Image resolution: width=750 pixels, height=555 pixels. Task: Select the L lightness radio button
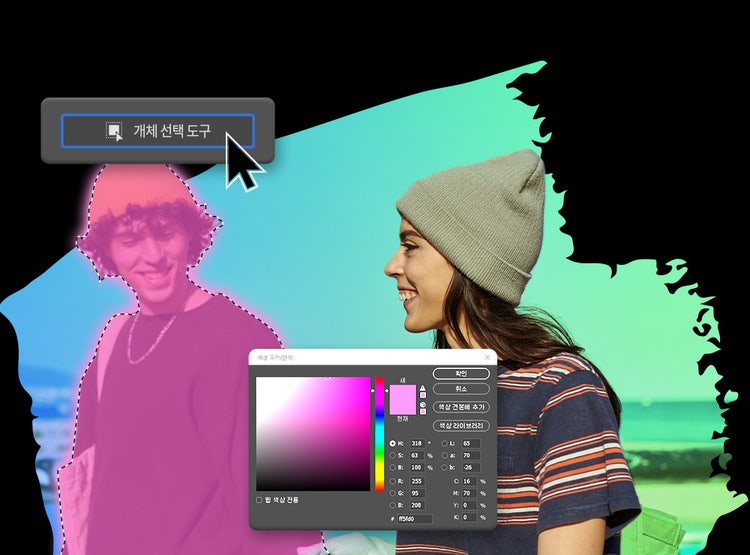pyautogui.click(x=445, y=444)
